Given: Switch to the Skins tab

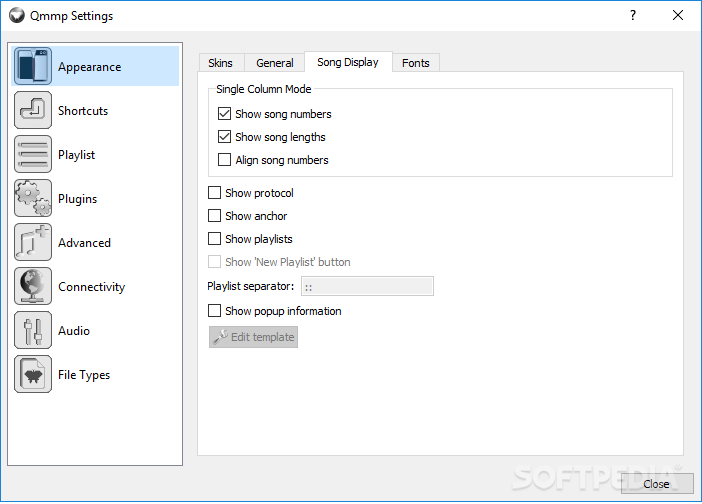Looking at the screenshot, I should 220,63.
